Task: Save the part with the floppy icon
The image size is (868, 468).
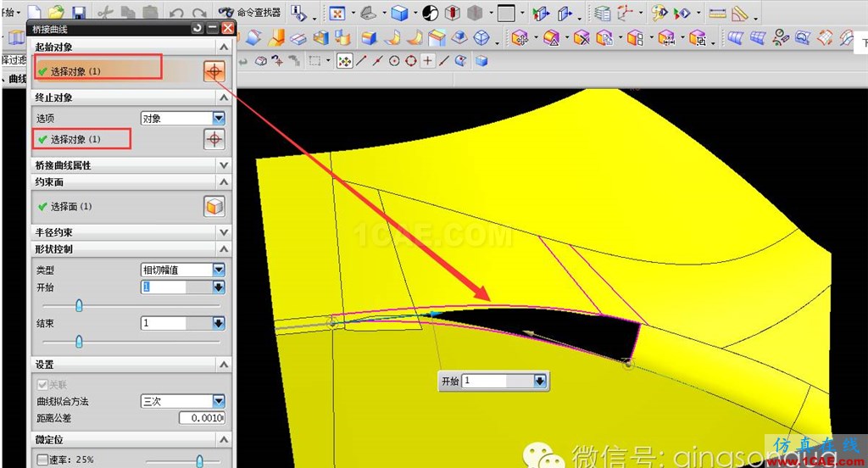Action: [x=78, y=12]
